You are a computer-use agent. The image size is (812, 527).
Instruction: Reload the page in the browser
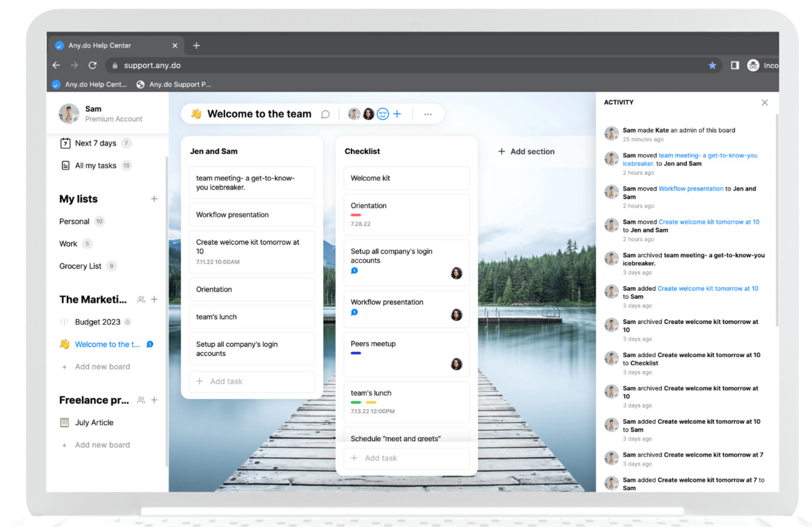click(93, 66)
